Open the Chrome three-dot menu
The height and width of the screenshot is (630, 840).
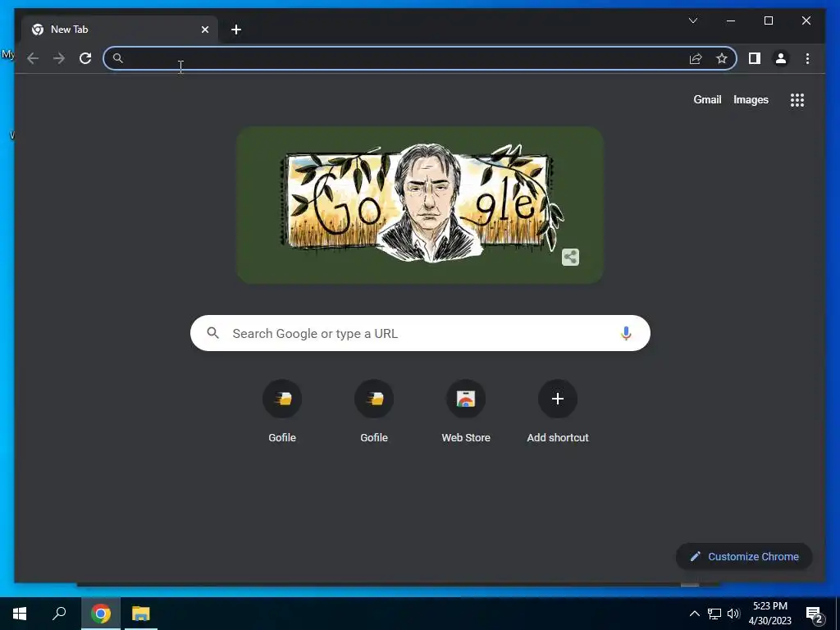click(807, 58)
